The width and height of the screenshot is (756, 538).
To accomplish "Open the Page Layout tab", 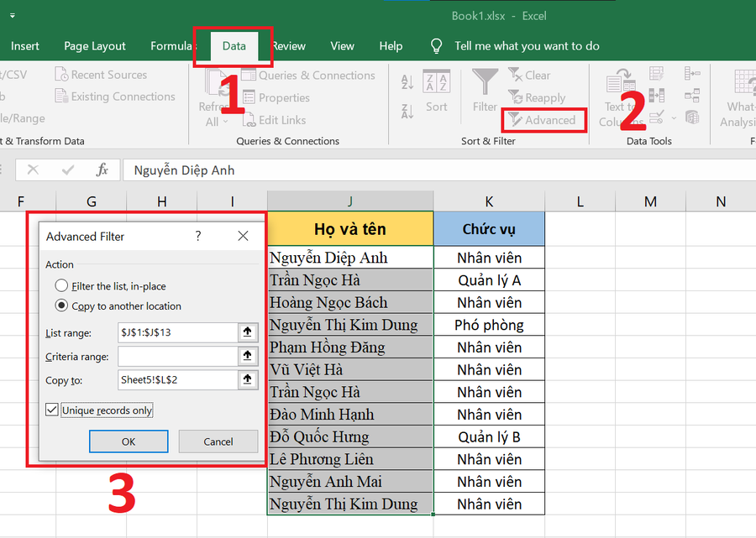I will pyautogui.click(x=94, y=46).
